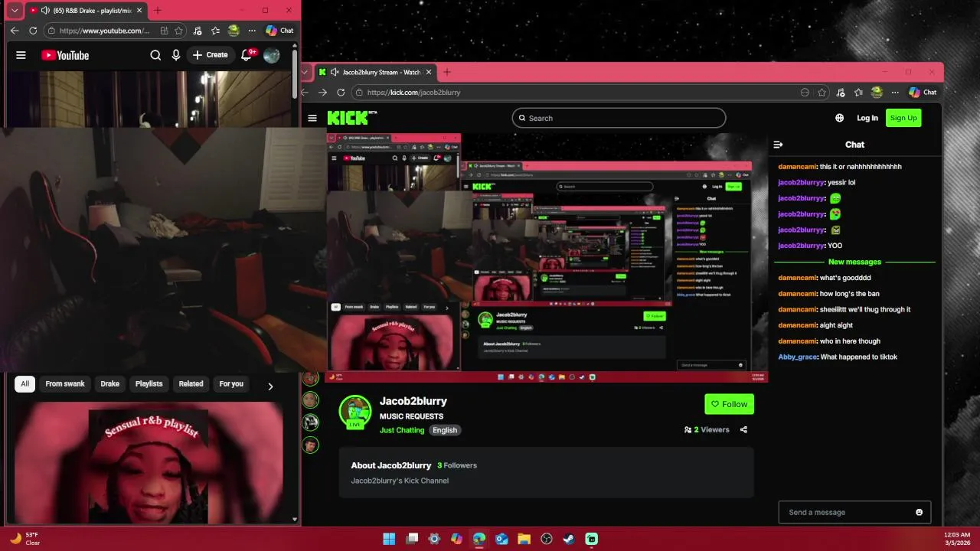The height and width of the screenshot is (551, 980).
Task: Click the youtube.com address bar
Action: (103, 31)
